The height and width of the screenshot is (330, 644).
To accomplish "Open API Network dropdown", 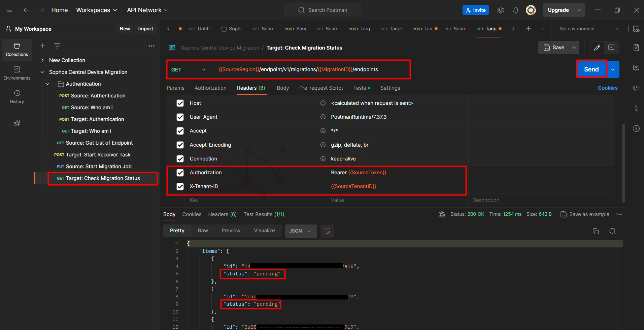I will (x=147, y=10).
